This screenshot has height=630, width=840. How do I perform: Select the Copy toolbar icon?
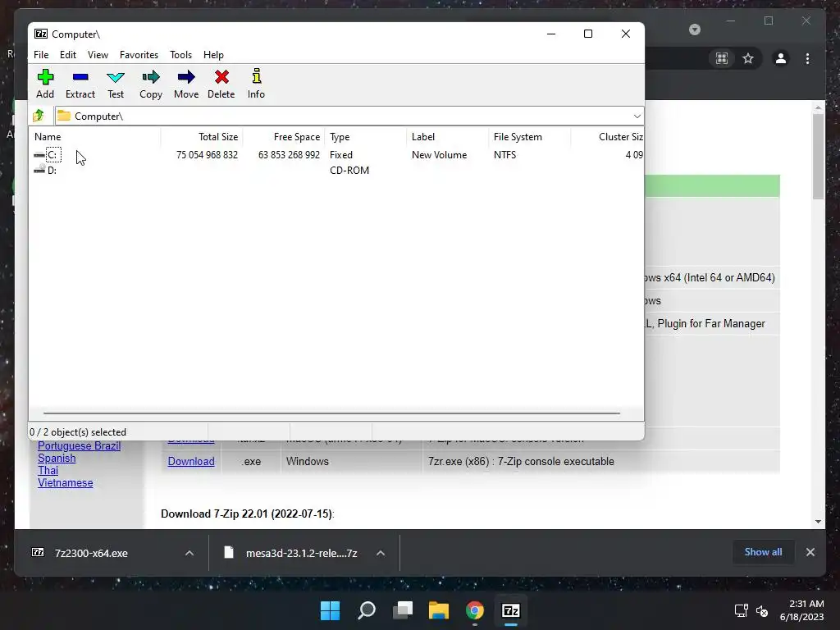[x=151, y=84]
